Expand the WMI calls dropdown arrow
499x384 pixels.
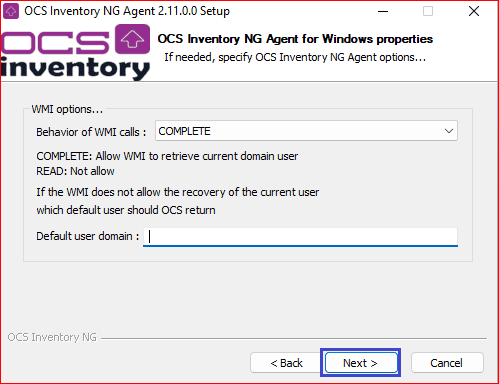pos(449,131)
